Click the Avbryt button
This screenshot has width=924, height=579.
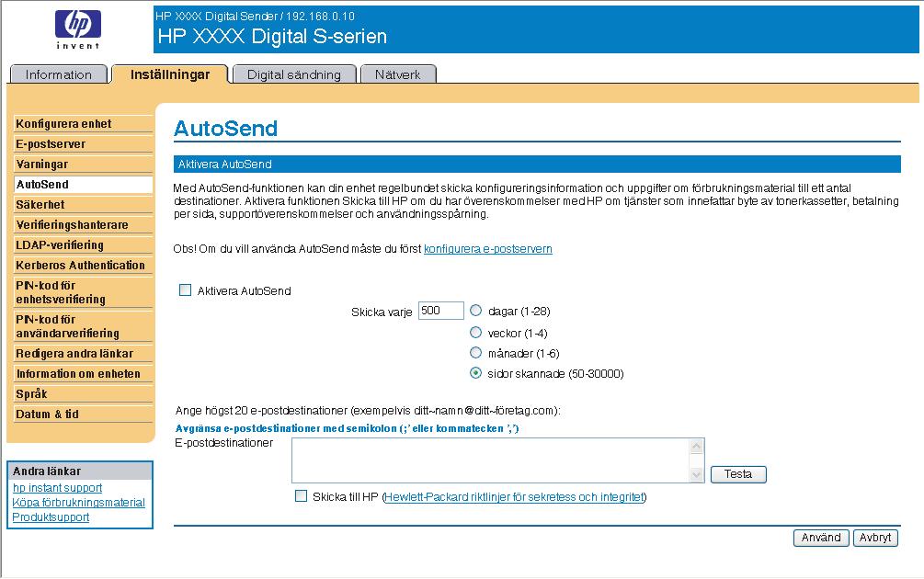pyautogui.click(x=875, y=538)
